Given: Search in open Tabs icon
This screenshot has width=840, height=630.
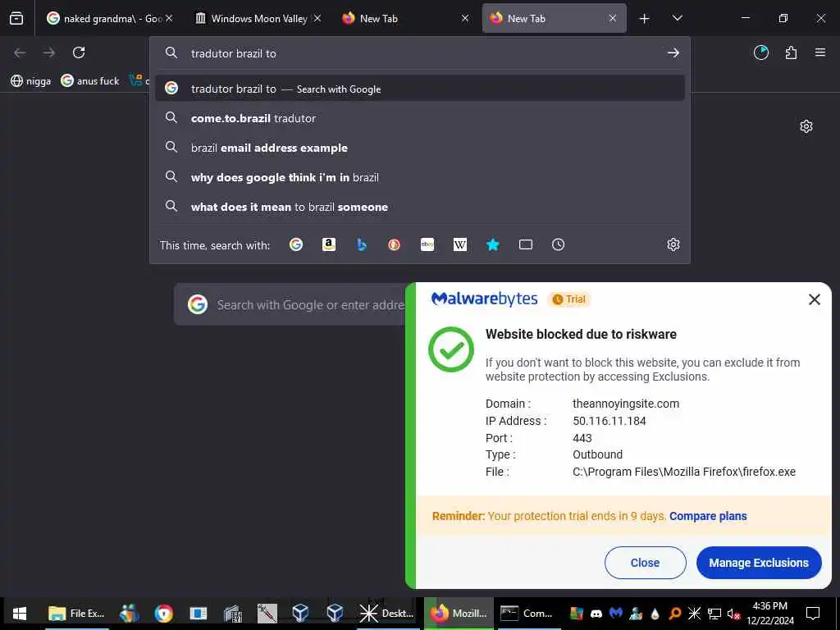Looking at the screenshot, I should (526, 244).
